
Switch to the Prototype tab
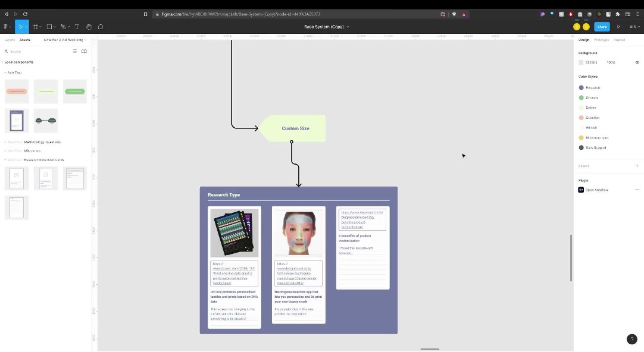601,40
